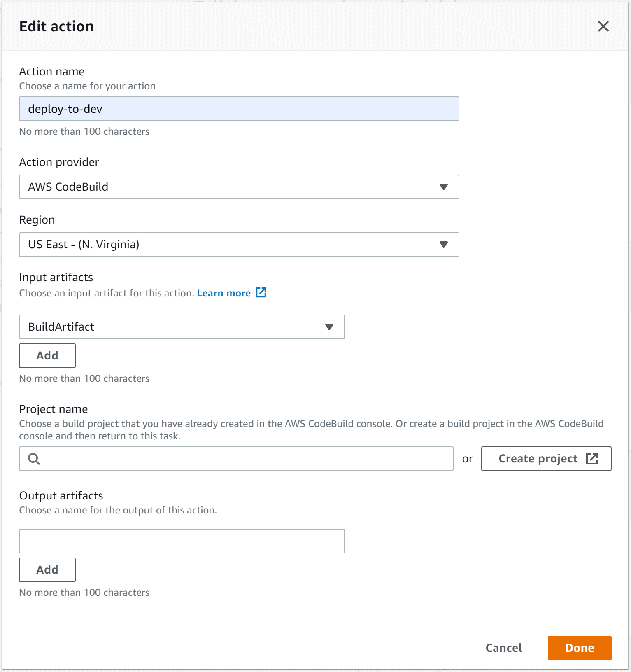Add another input artifact
631x672 pixels.
pyautogui.click(x=47, y=355)
